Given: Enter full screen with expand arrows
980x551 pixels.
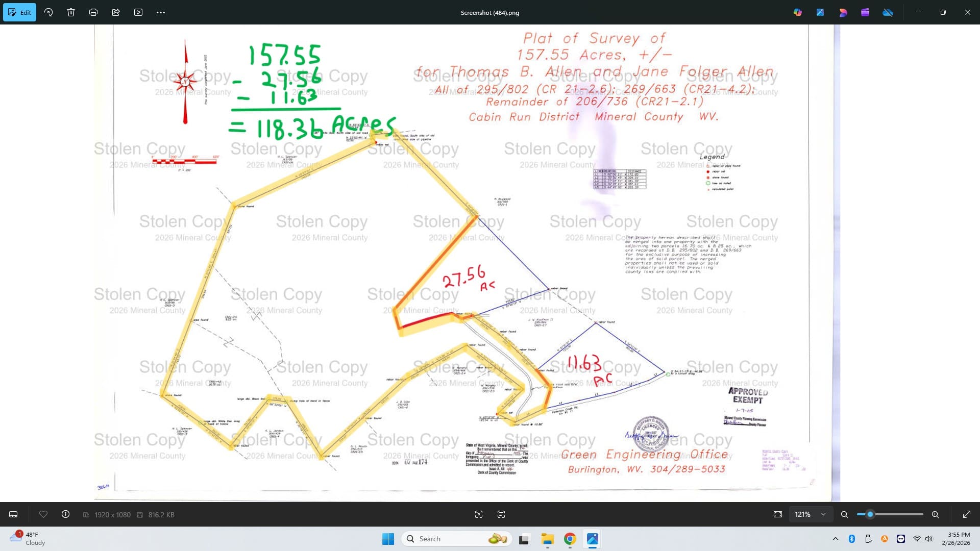Looking at the screenshot, I should point(967,514).
